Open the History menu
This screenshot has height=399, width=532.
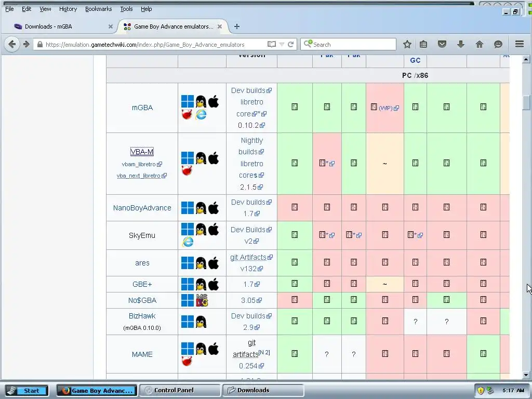click(x=68, y=9)
